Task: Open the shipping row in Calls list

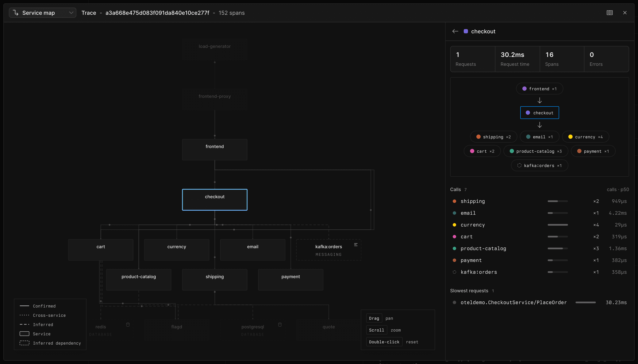Action: [x=539, y=201]
